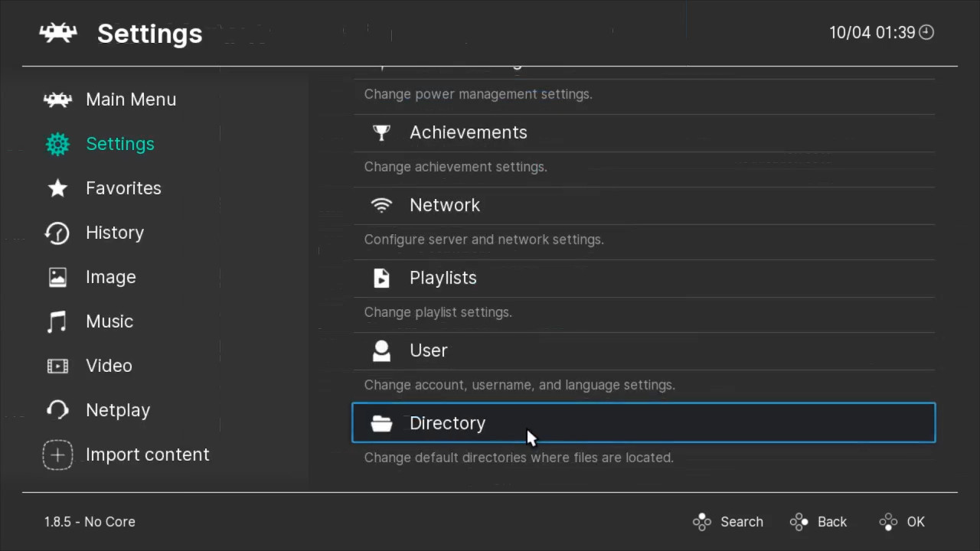Image resolution: width=980 pixels, height=551 pixels.
Task: Click the Network wifi icon
Action: point(381,205)
